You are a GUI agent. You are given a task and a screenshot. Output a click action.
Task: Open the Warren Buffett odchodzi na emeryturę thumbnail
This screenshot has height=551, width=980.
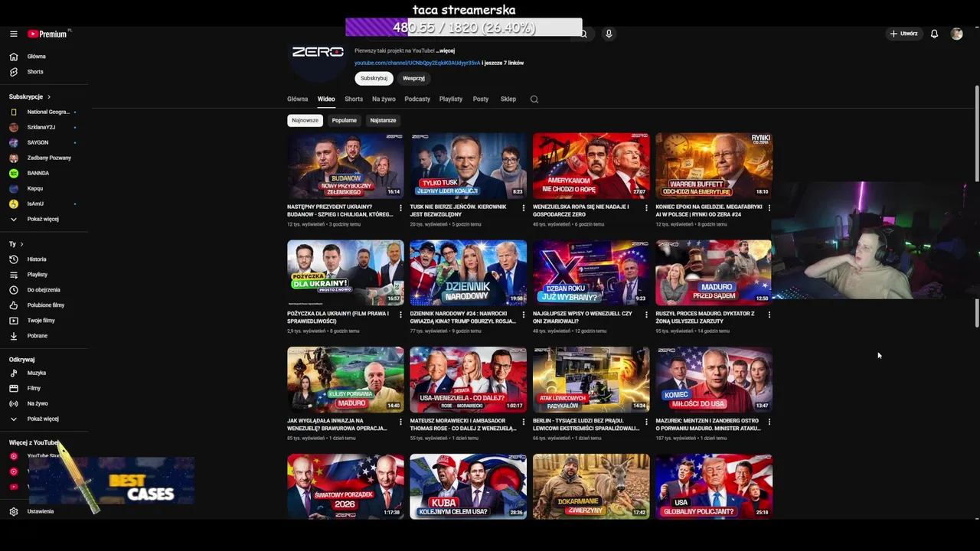pyautogui.click(x=714, y=166)
